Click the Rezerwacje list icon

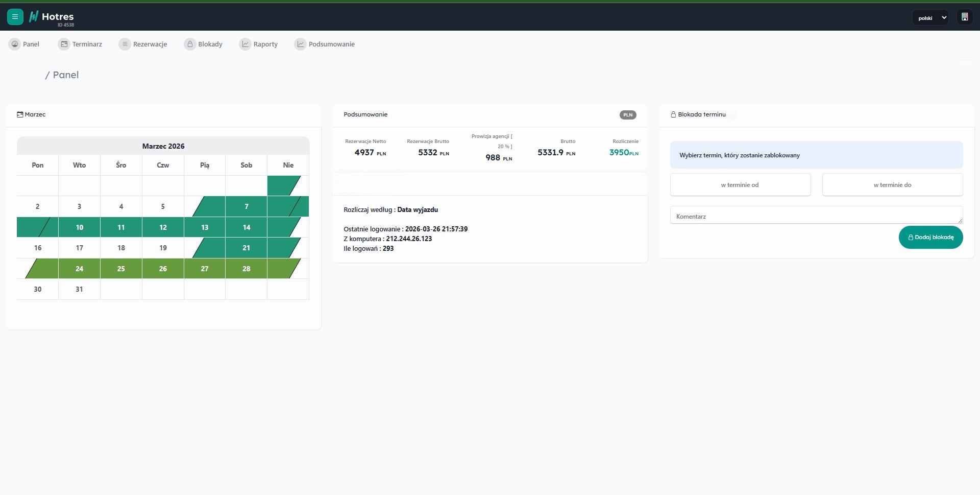(x=125, y=44)
